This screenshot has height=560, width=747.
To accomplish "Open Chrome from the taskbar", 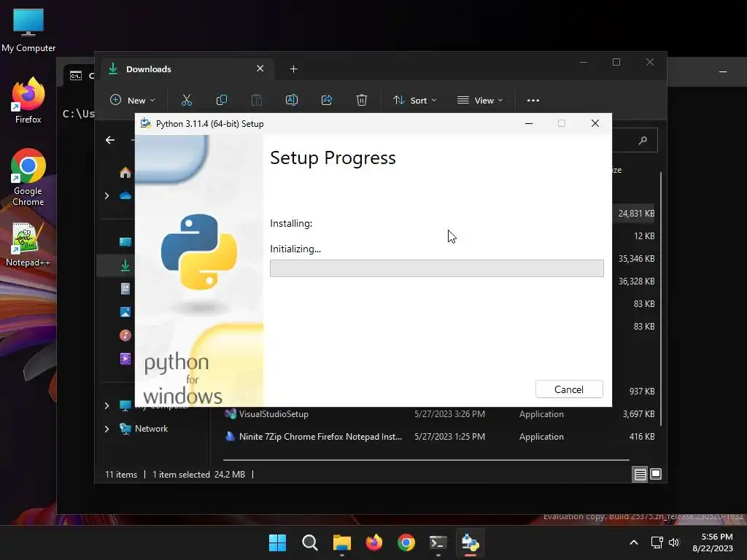I will click(406, 542).
